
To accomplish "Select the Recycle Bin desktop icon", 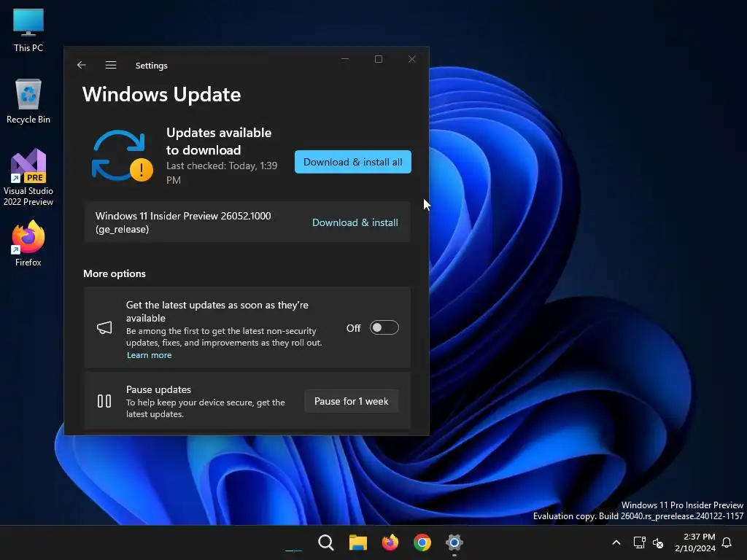I will (28, 101).
